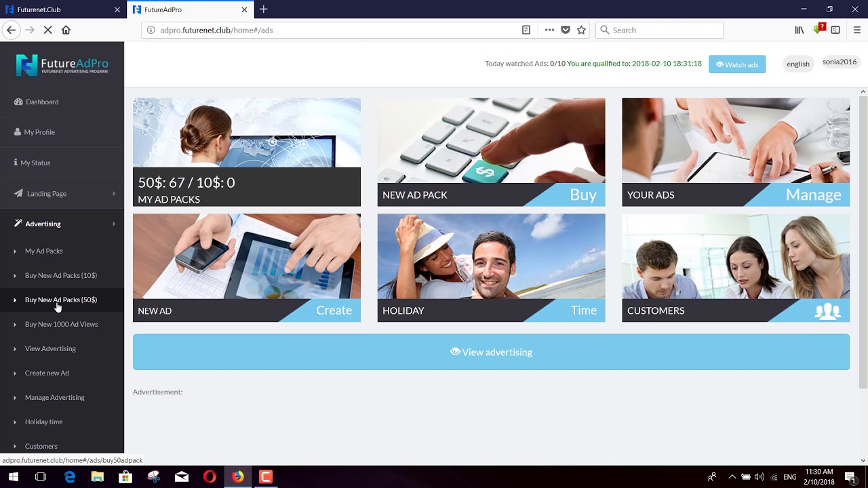
Task: Click Buy on New Ad Pack tile
Action: coord(583,195)
